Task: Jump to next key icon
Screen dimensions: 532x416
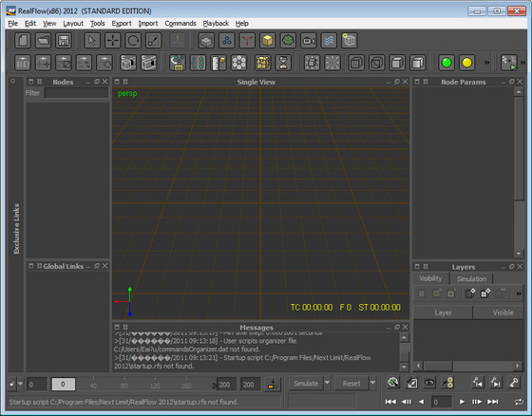Action: point(496,383)
